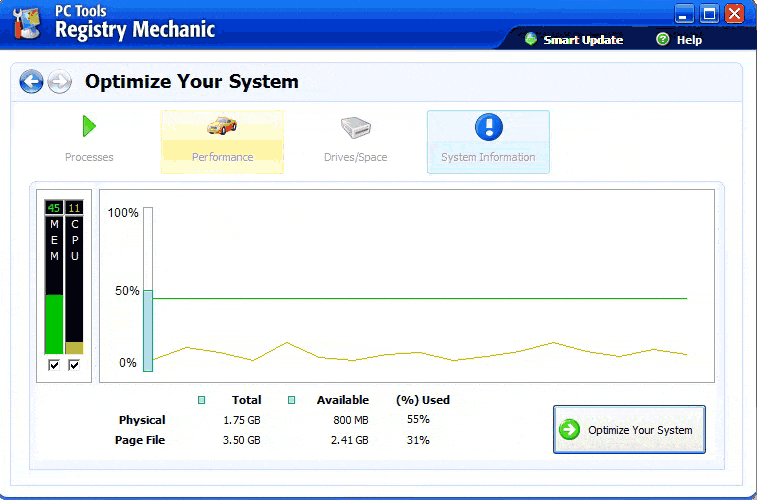Screen dimensions: 757x500
Task: Click the blue exclamation System Information icon
Action: [x=489, y=127]
